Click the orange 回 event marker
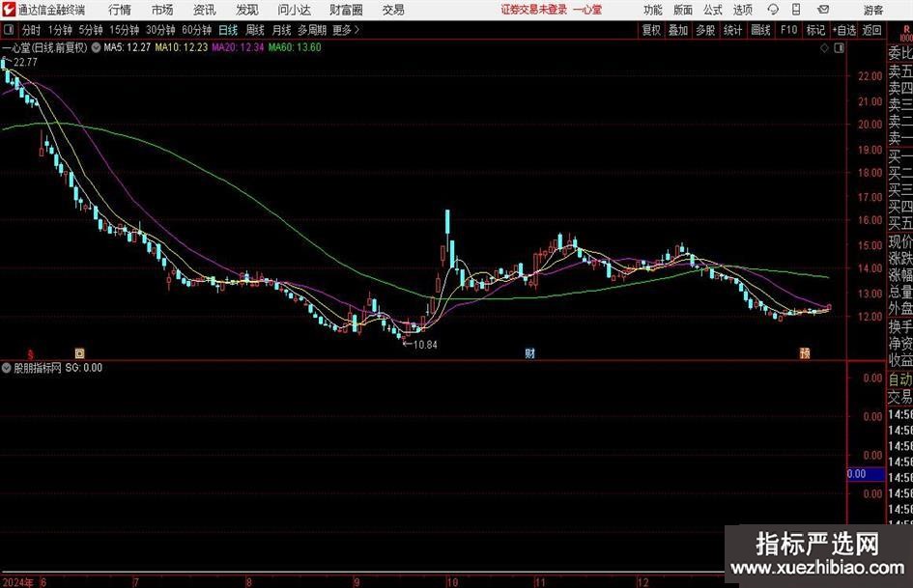913x588 pixels. pos(80,353)
